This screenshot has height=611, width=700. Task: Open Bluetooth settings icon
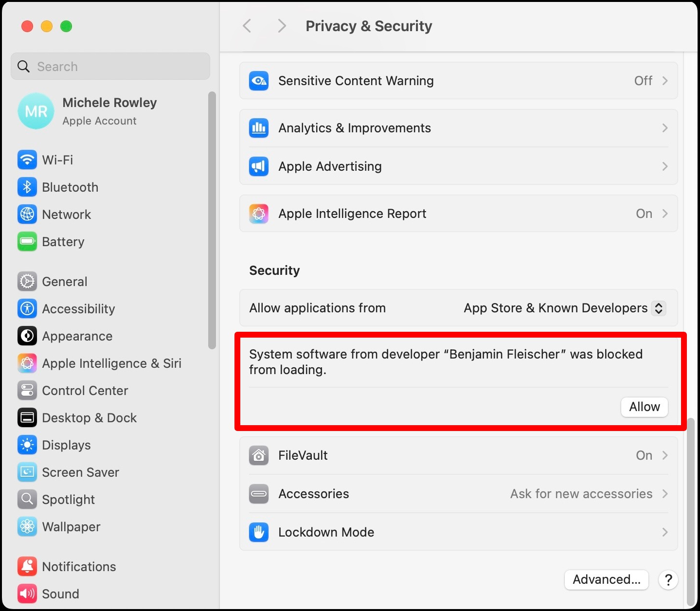point(27,187)
